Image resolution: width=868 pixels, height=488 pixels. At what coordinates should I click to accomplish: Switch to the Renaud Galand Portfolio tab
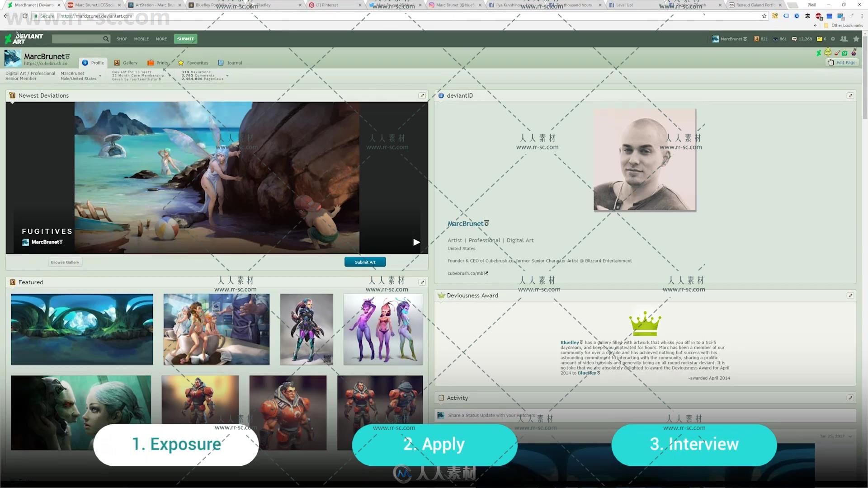[755, 5]
